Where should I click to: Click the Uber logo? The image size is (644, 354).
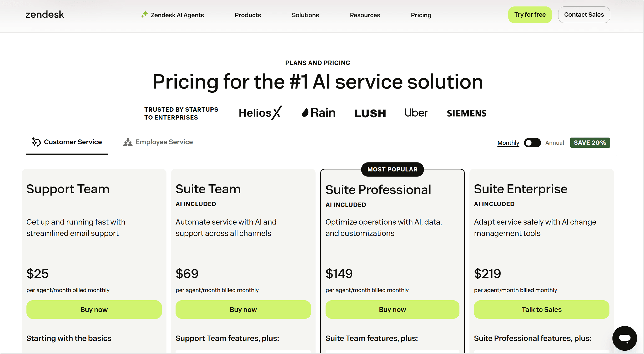[x=416, y=113]
